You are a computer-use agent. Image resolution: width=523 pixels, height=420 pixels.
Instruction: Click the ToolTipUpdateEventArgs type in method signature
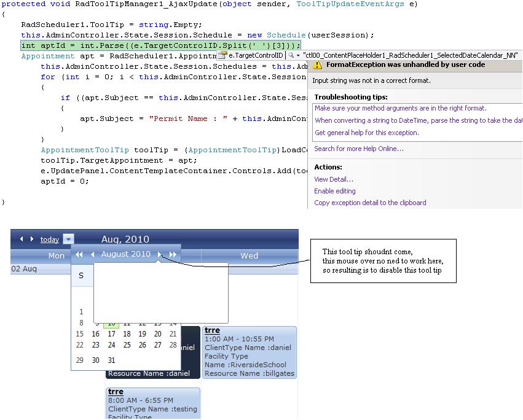tap(350, 4)
